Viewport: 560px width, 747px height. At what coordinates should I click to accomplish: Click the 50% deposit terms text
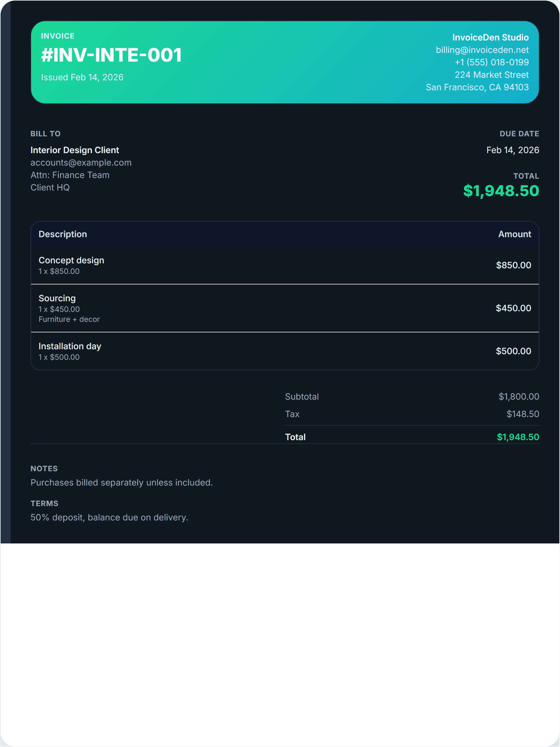[x=110, y=517]
